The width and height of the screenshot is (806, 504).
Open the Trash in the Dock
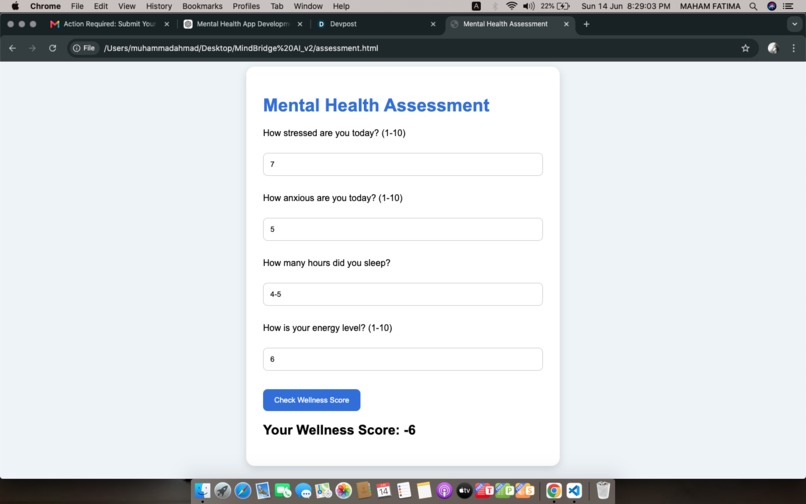pyautogui.click(x=603, y=490)
